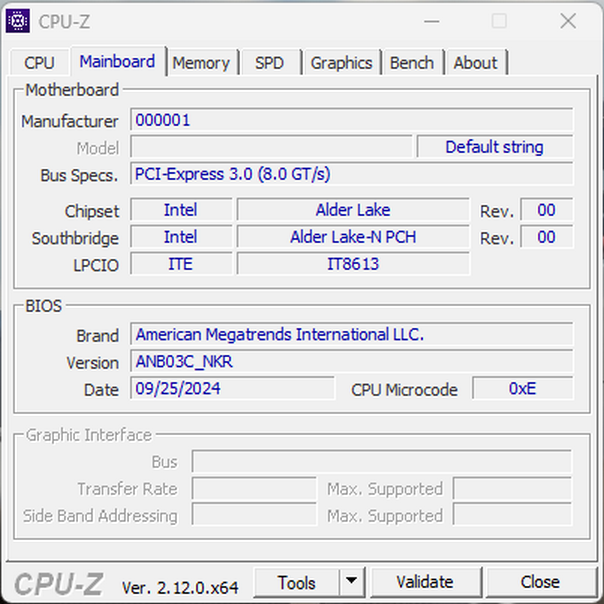Click the Chipset name 'Alder Lake'
Image resolution: width=604 pixels, height=604 pixels.
(x=353, y=210)
